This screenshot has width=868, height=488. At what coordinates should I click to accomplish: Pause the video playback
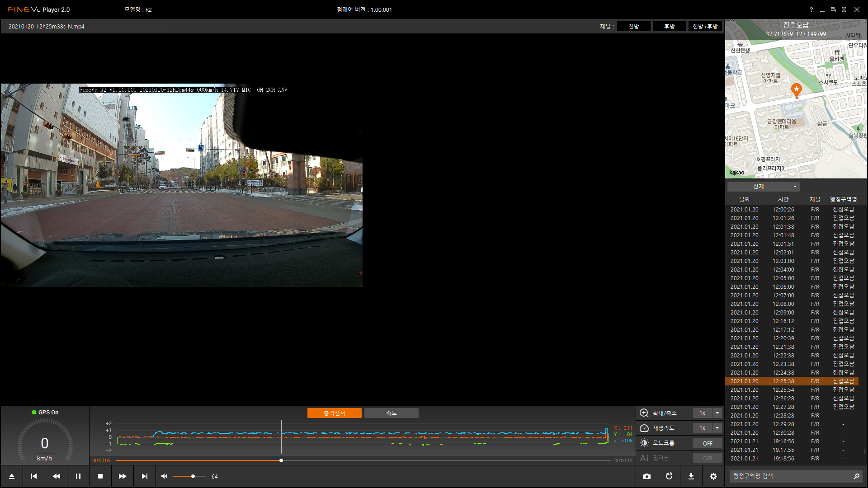78,476
